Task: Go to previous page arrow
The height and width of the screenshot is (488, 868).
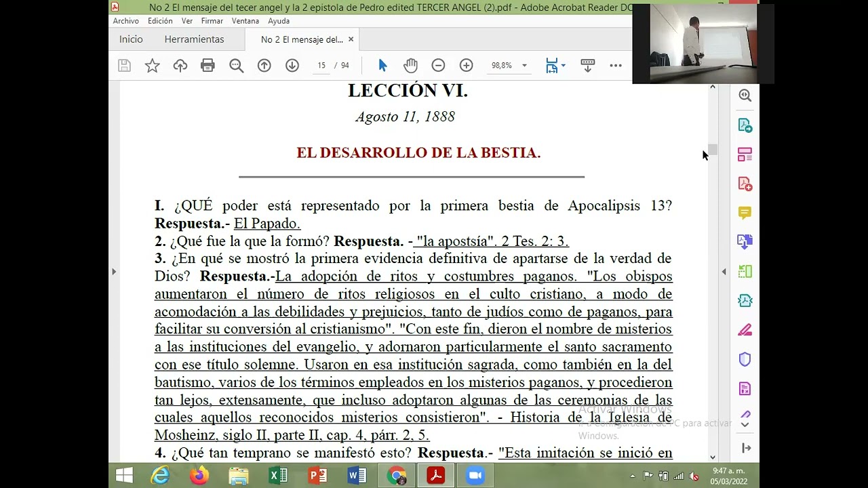Action: pos(264,65)
